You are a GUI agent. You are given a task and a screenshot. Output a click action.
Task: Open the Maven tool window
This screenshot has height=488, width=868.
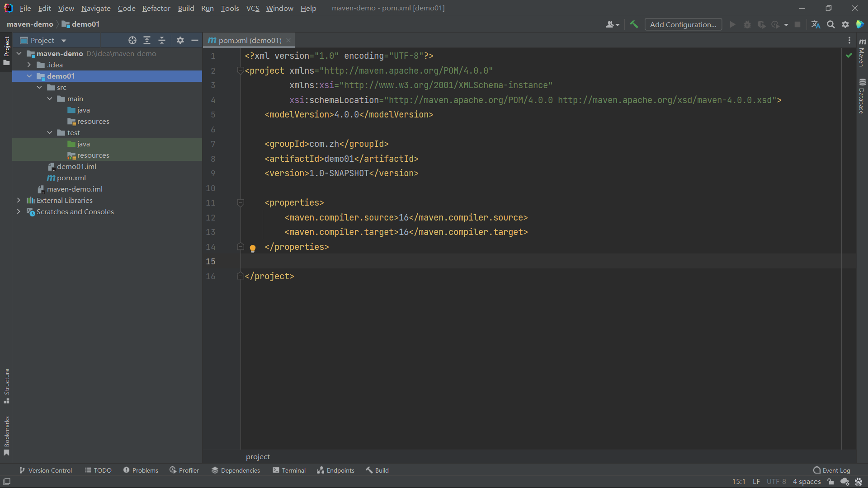(x=862, y=53)
